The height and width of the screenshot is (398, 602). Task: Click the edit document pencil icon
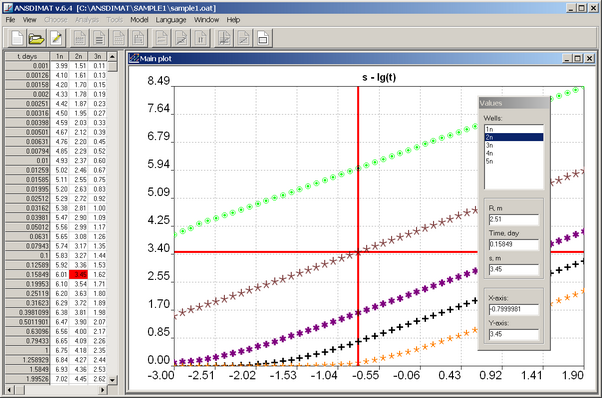56,38
